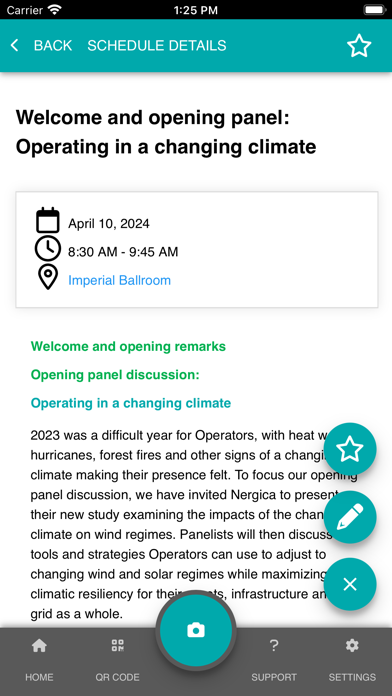This screenshot has width=392, height=696.
Task: Tap the favorite star in header
Action: tap(359, 46)
